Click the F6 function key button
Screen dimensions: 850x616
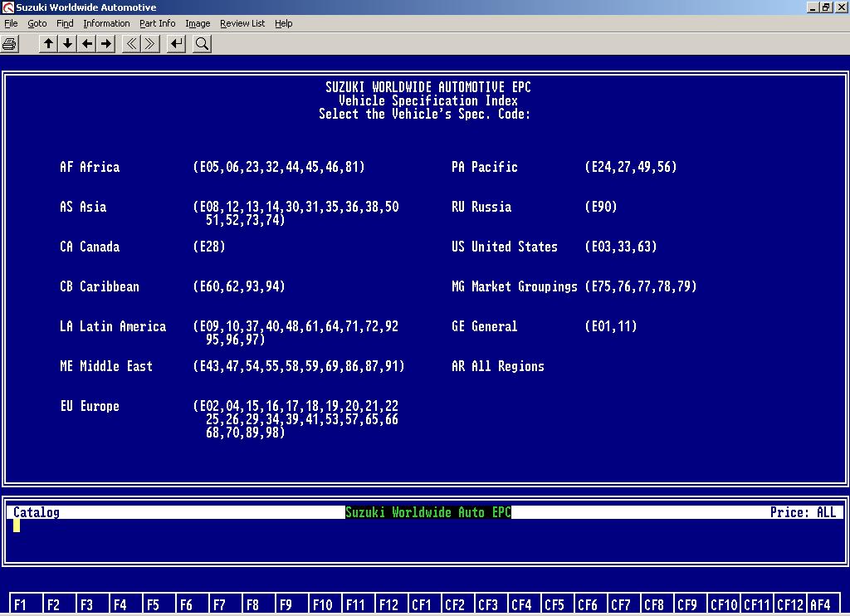pos(191,604)
